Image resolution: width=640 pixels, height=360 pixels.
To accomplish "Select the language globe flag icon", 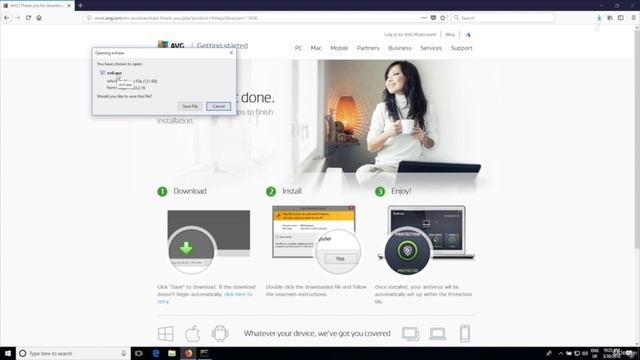I will [x=468, y=35].
